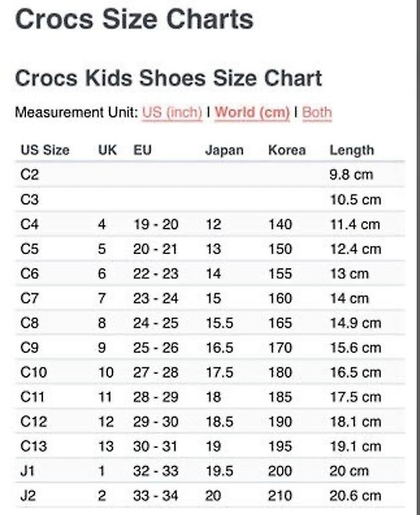The height and width of the screenshot is (515, 420).
Task: Click the C10 size row label
Action: [x=33, y=372]
